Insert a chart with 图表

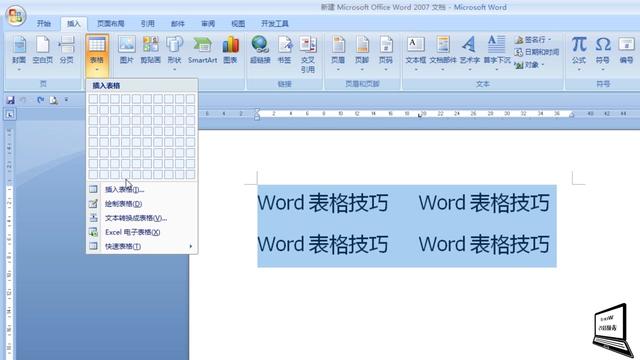pyautogui.click(x=231, y=51)
